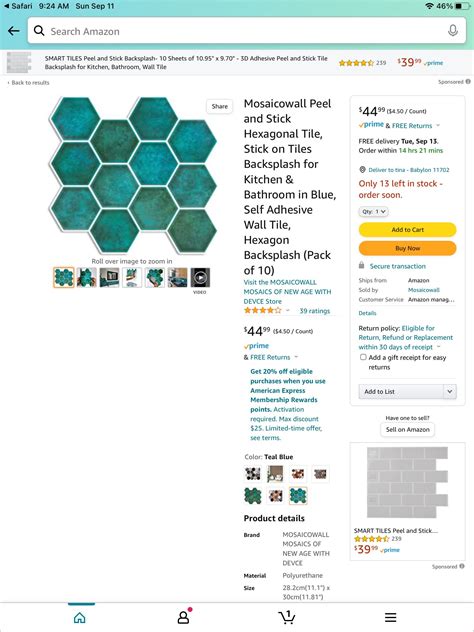
Task: Open the Share button
Action: pos(220,106)
